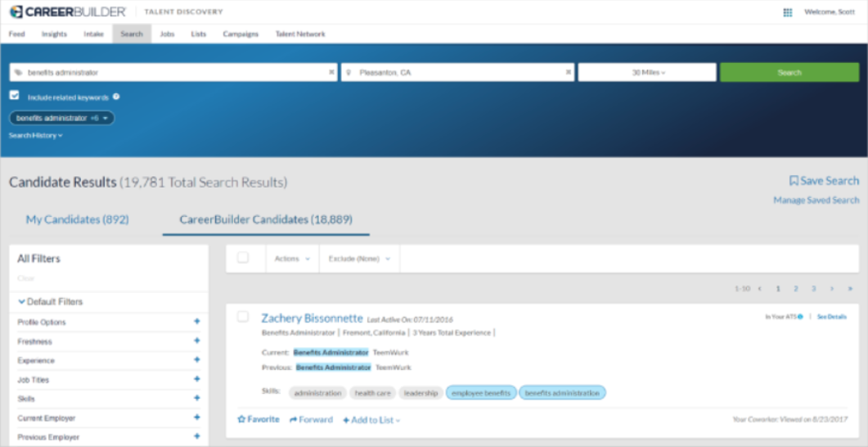Open the Feed menu item

[x=16, y=34]
